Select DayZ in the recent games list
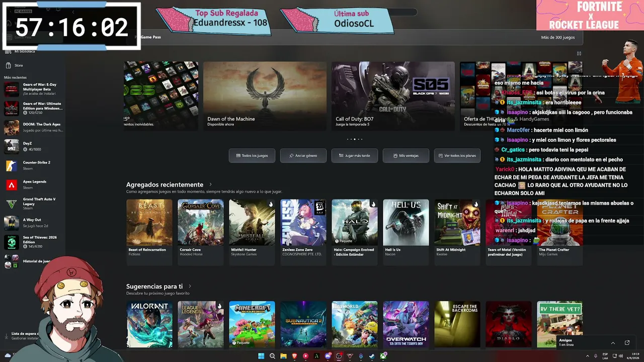644x362 pixels. 33,146
